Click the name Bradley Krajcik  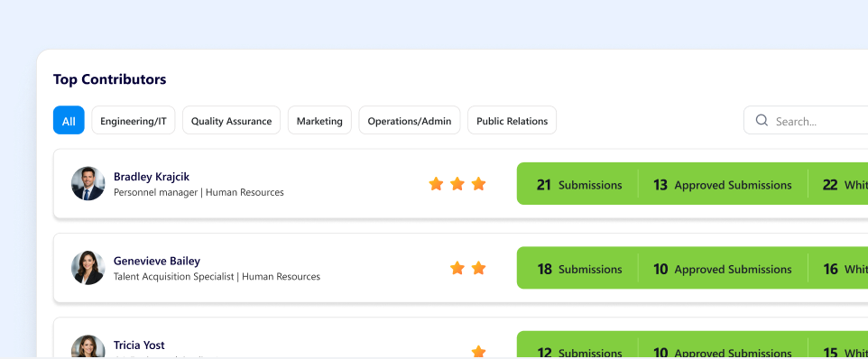pos(151,177)
